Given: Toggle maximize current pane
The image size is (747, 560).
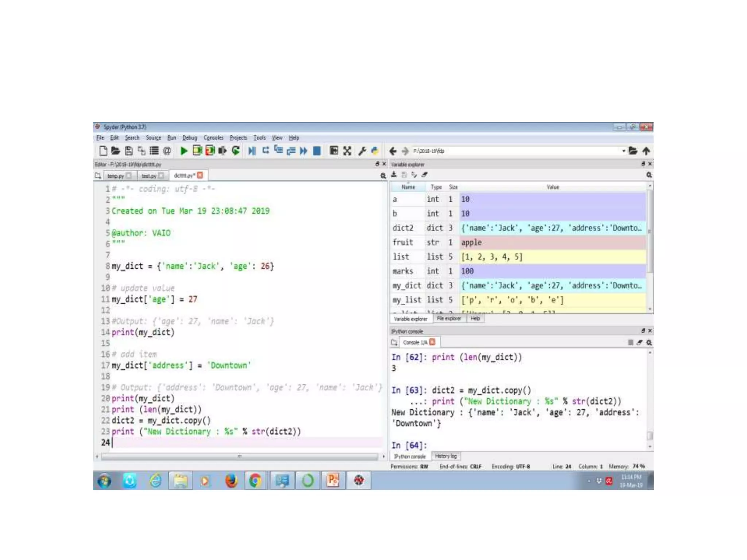Looking at the screenshot, I should coord(334,151).
